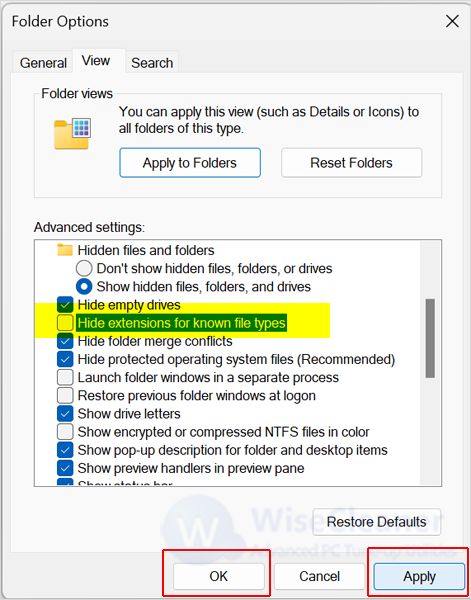The height and width of the screenshot is (600, 471).
Task: Switch to the General tab
Action: pyautogui.click(x=43, y=62)
